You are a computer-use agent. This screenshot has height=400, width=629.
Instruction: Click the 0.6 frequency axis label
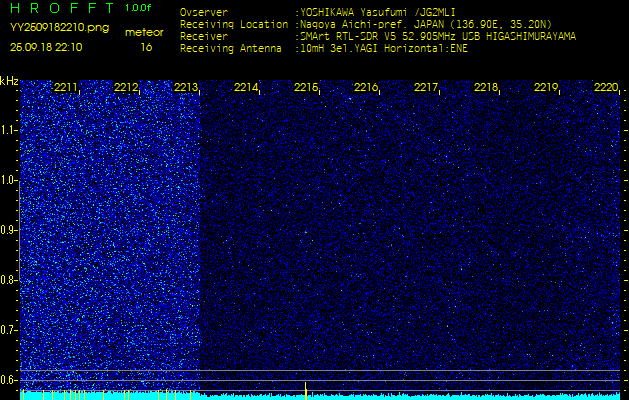click(x=8, y=380)
